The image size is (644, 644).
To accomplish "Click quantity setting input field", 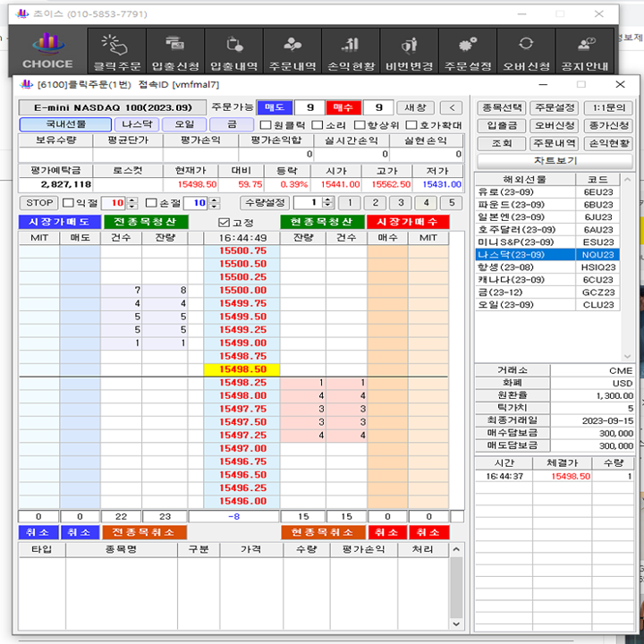I will [309, 202].
